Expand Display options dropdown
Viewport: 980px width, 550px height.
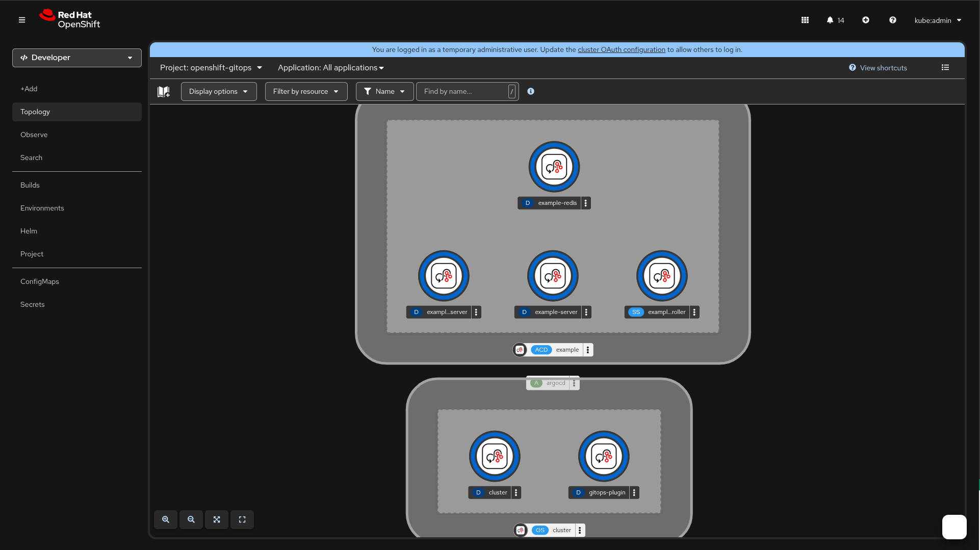coord(219,92)
